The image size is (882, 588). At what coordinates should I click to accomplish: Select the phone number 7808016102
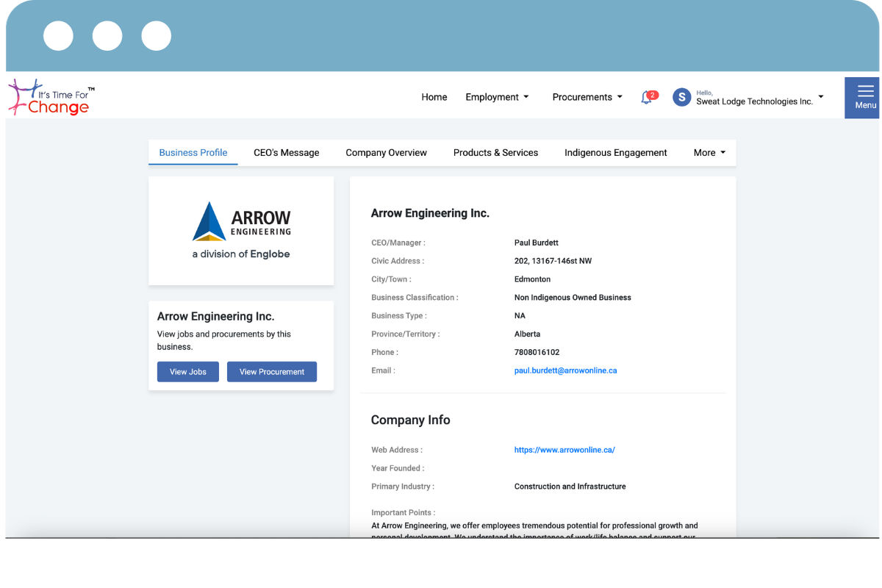tap(537, 352)
